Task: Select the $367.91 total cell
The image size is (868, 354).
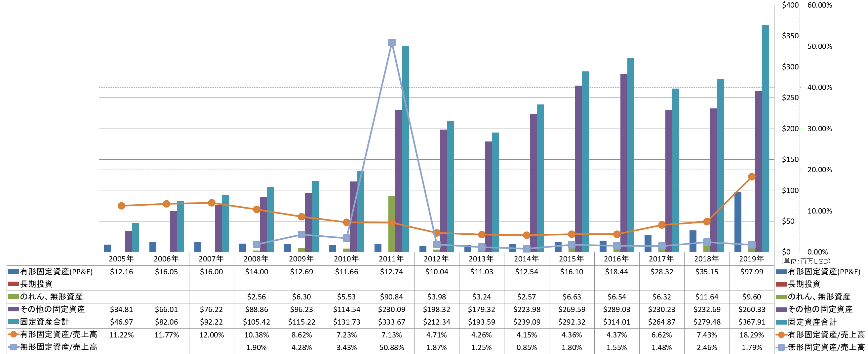Action: pos(751,322)
